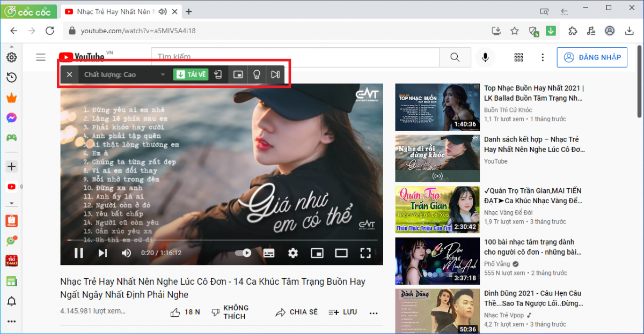Open history icon in the left sidebar
The image size is (644, 334).
click(11, 78)
